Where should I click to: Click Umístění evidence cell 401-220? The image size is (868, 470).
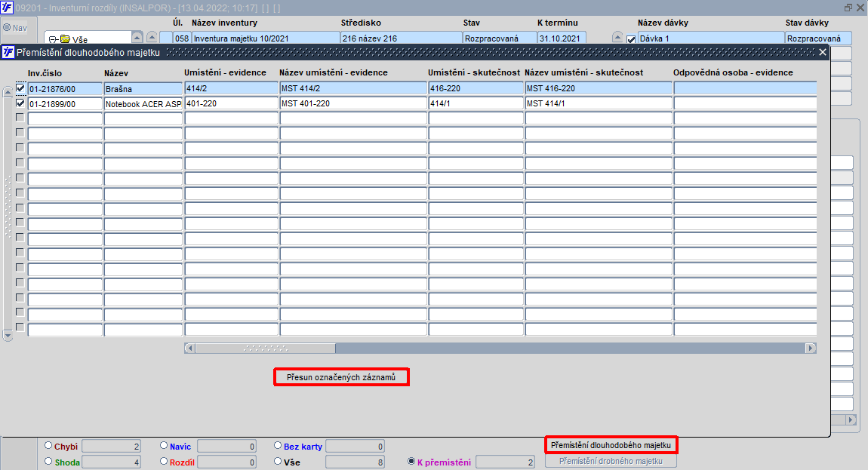pyautogui.click(x=231, y=103)
